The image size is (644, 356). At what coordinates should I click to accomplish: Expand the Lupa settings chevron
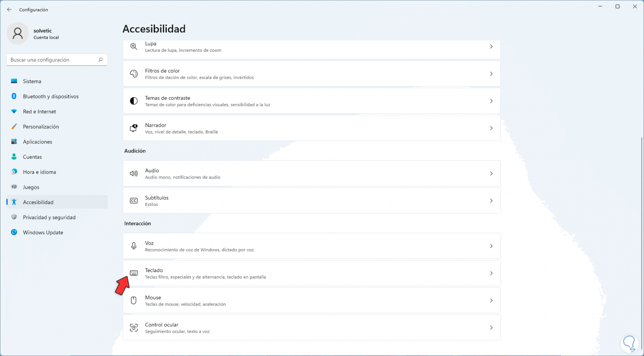tap(491, 46)
